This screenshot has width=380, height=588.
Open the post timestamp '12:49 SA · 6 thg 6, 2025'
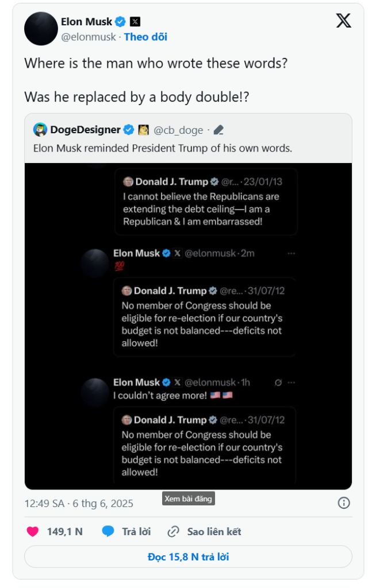point(79,503)
